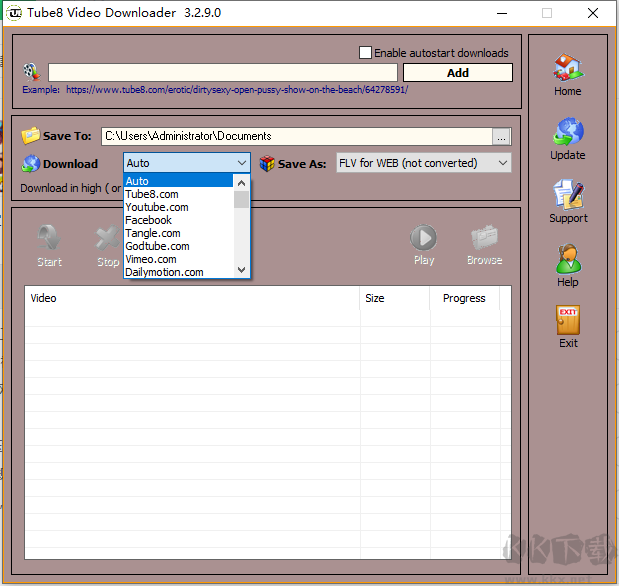Enable autostart downloads checkbox
This screenshot has height=586, width=619.
point(365,53)
